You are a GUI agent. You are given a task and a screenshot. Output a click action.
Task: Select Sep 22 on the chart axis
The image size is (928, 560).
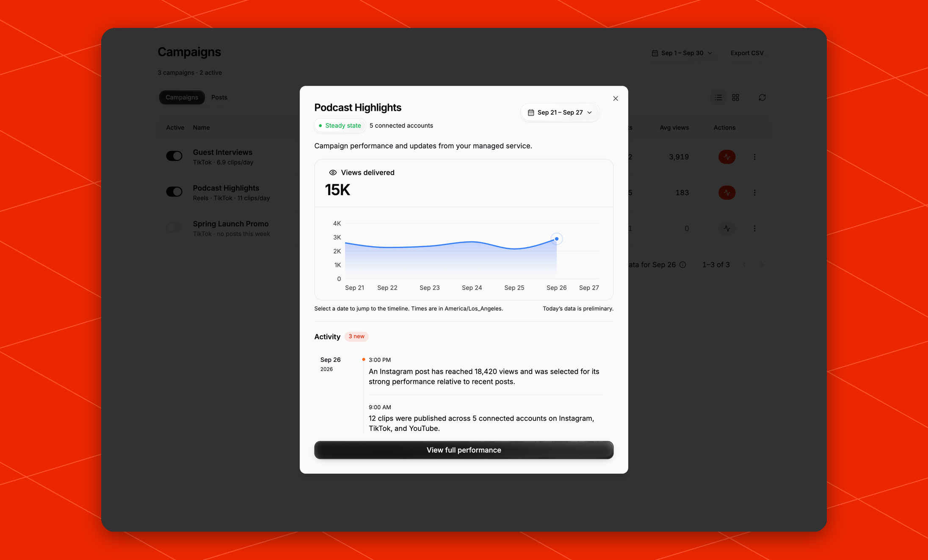[387, 288]
